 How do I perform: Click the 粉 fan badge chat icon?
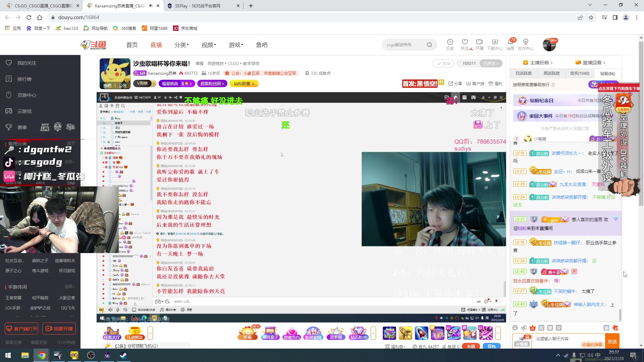click(541, 328)
